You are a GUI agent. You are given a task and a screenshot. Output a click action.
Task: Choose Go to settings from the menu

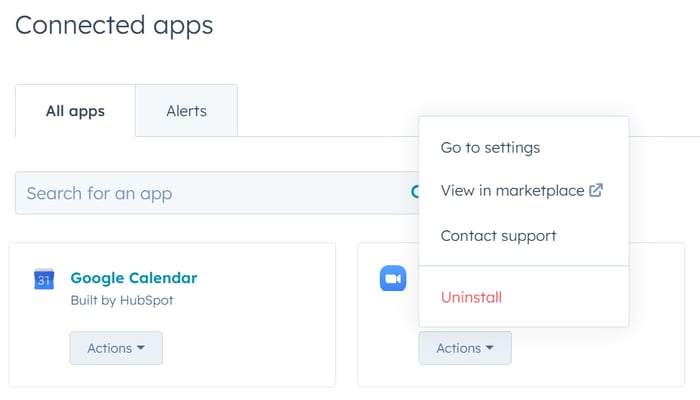click(490, 147)
